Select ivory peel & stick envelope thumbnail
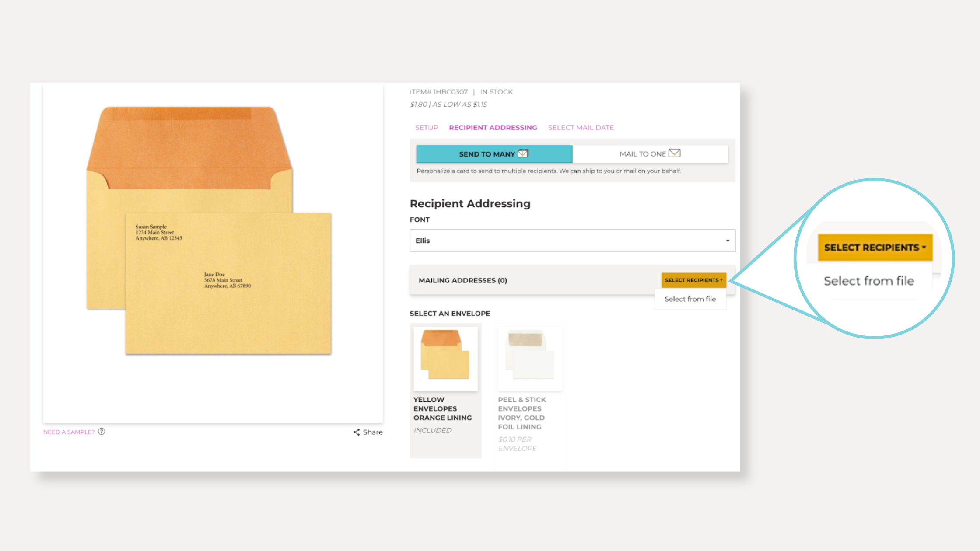The height and width of the screenshot is (551, 980). [530, 358]
